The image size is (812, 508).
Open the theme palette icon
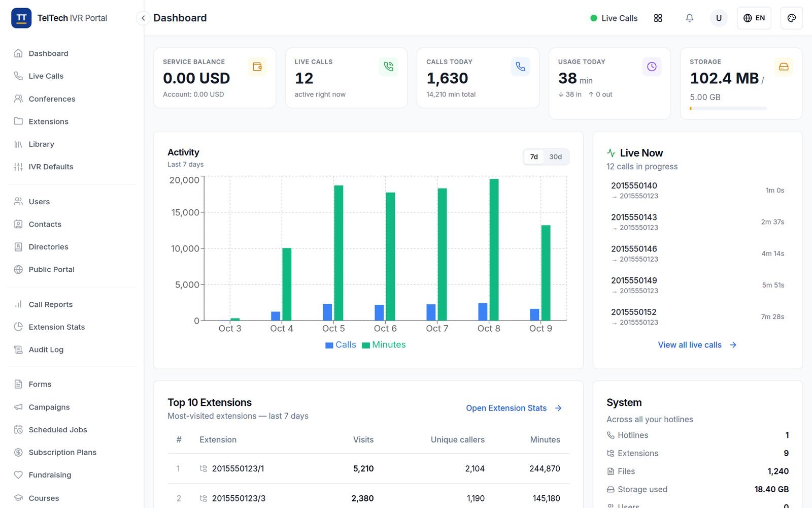coord(791,18)
